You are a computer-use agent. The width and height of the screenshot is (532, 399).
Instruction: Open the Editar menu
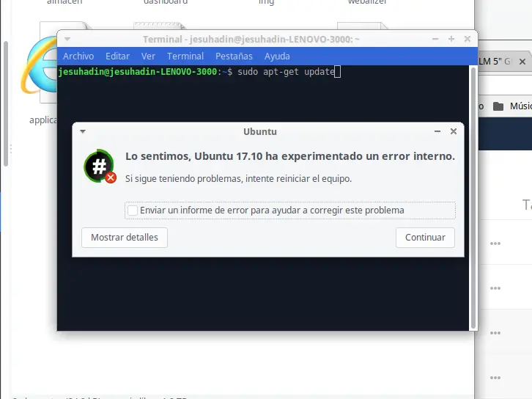coord(117,56)
